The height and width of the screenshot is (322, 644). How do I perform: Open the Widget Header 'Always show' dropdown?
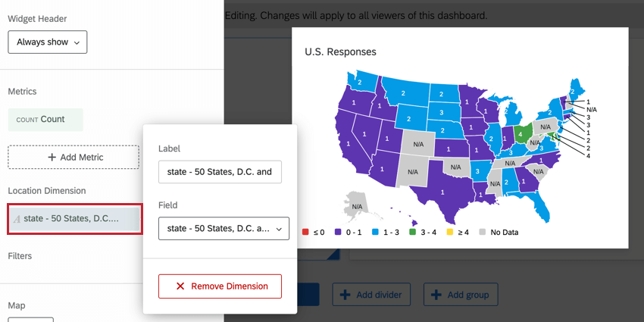(48, 42)
